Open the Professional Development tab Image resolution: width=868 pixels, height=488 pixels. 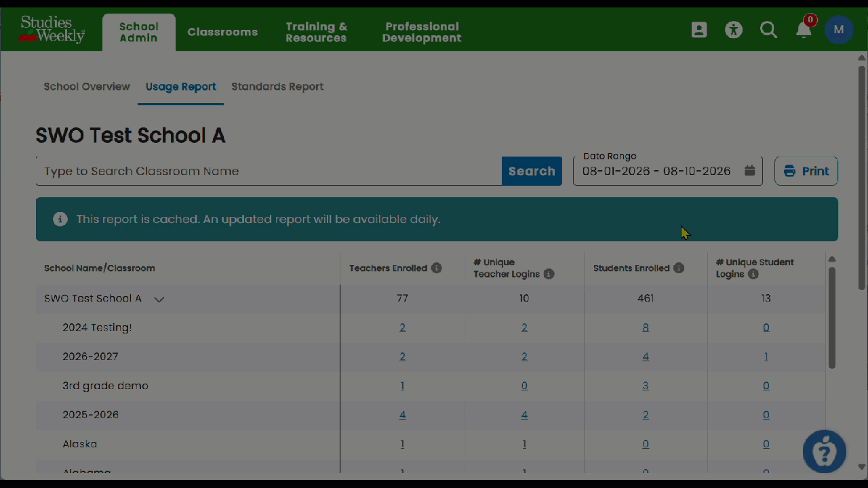pyautogui.click(x=422, y=32)
